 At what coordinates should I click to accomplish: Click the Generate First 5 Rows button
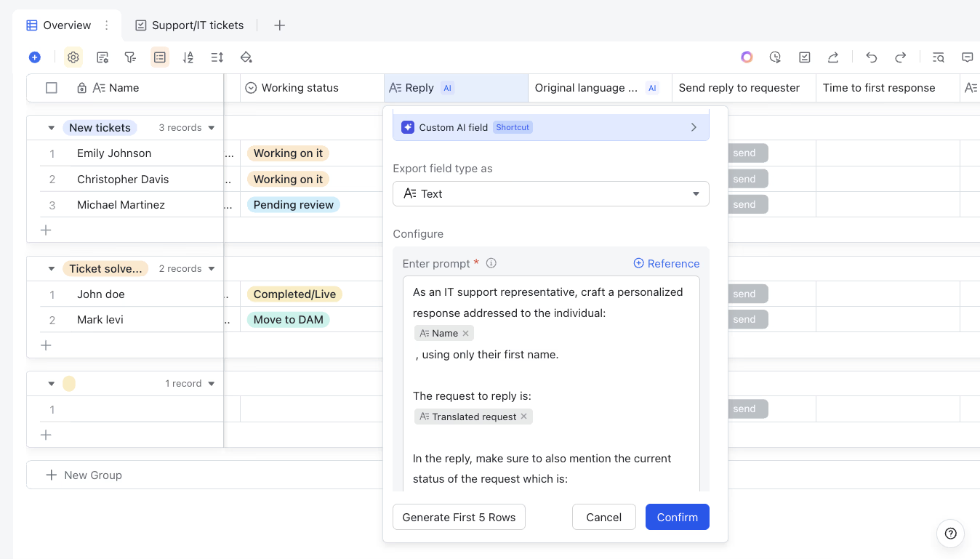pyautogui.click(x=459, y=518)
